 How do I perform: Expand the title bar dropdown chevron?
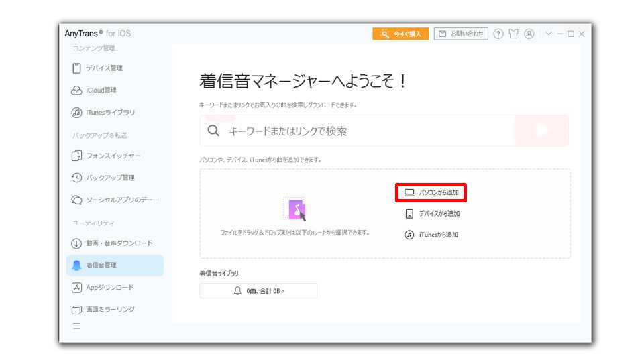(x=549, y=34)
